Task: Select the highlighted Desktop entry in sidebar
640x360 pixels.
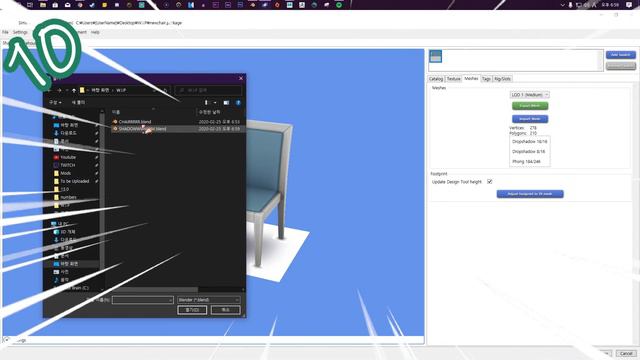Action: coord(69,264)
